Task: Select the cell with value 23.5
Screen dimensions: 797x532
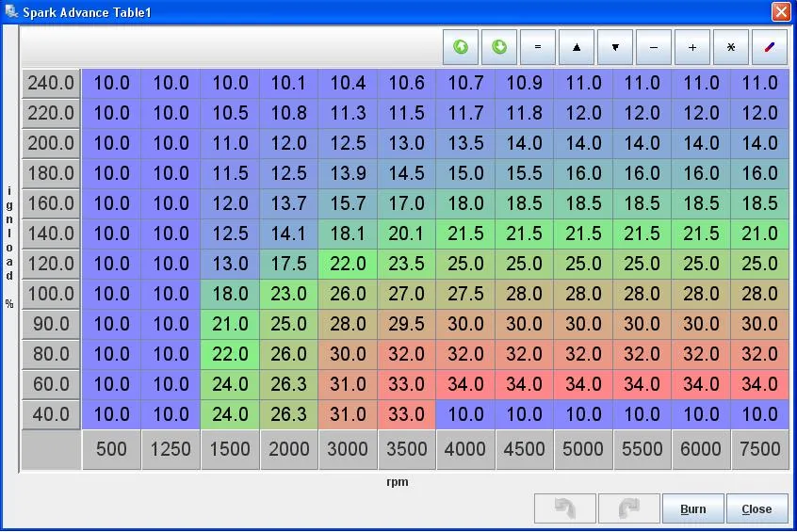Action: 407,264
